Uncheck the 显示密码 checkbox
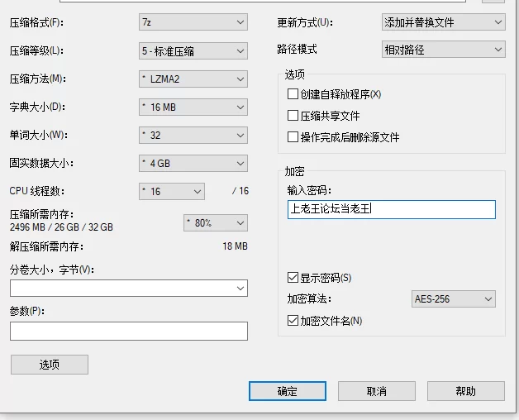This screenshot has height=420, width=519. coord(293,278)
